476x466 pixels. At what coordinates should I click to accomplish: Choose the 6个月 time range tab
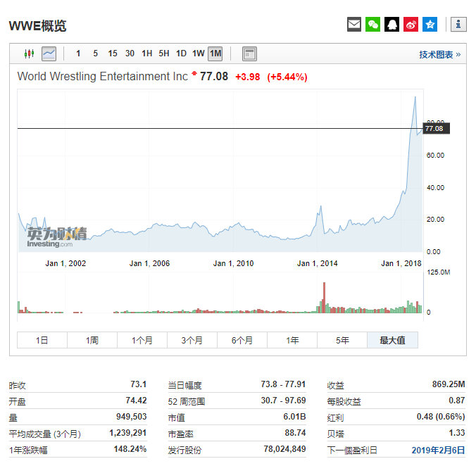pyautogui.click(x=242, y=340)
